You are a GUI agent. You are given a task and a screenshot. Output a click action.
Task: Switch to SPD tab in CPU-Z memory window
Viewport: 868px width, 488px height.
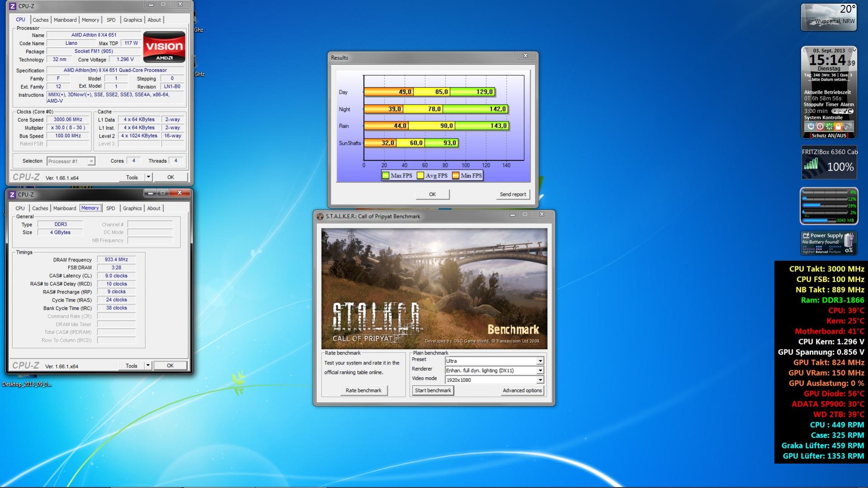click(111, 208)
